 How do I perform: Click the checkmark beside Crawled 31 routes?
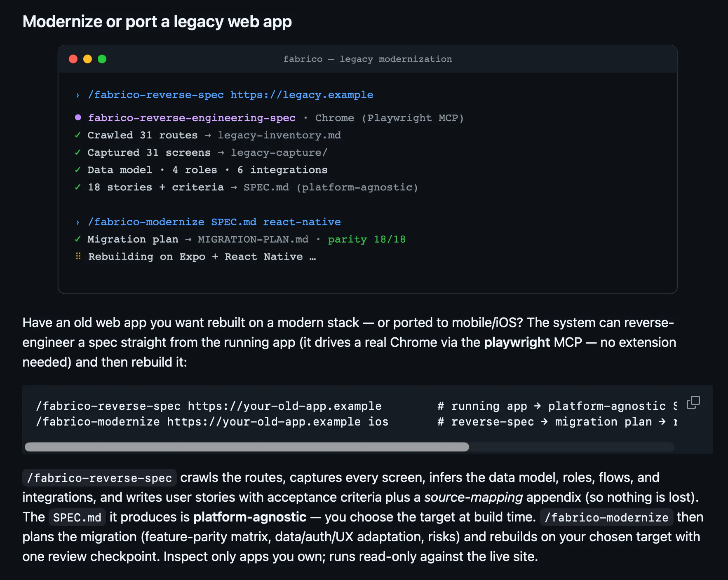coord(77,135)
